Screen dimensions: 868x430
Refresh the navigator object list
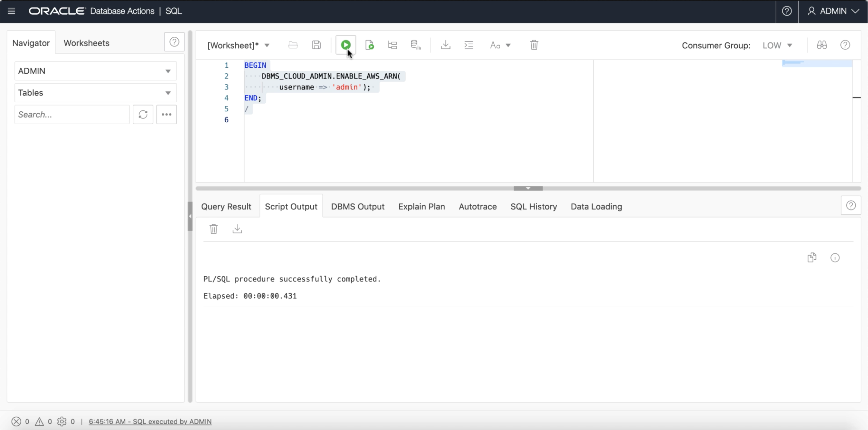(143, 115)
